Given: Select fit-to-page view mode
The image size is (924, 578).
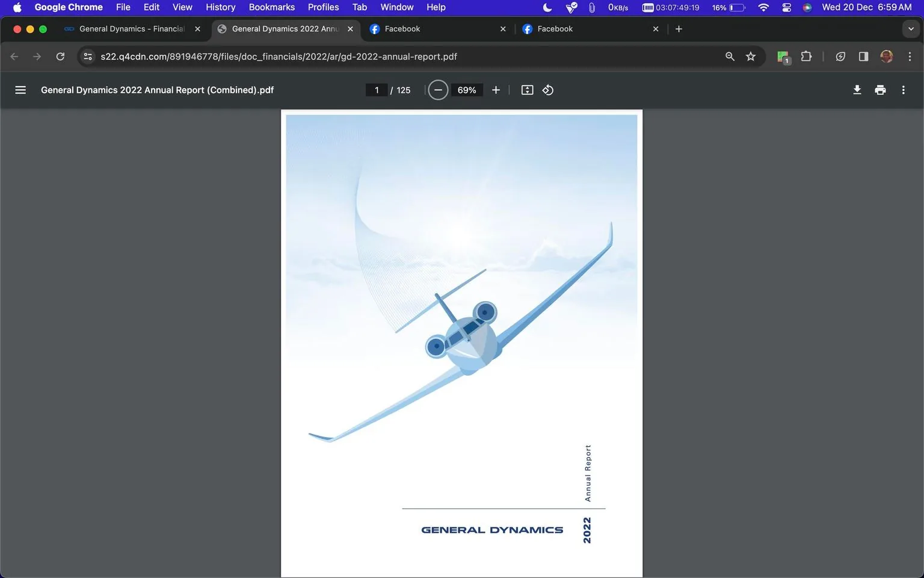Looking at the screenshot, I should click(527, 89).
